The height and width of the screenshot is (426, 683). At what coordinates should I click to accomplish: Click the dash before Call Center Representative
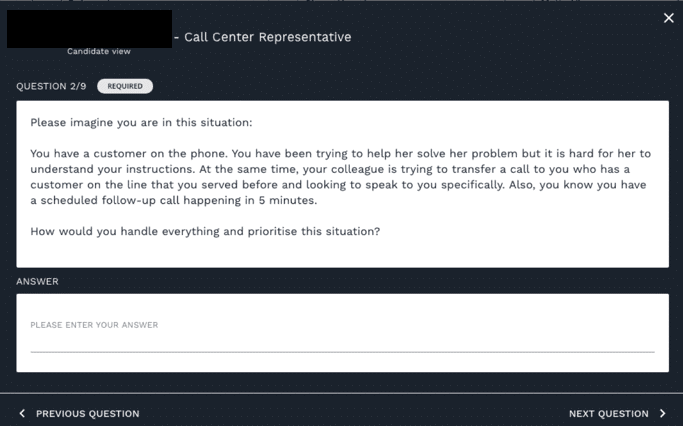tap(176, 38)
